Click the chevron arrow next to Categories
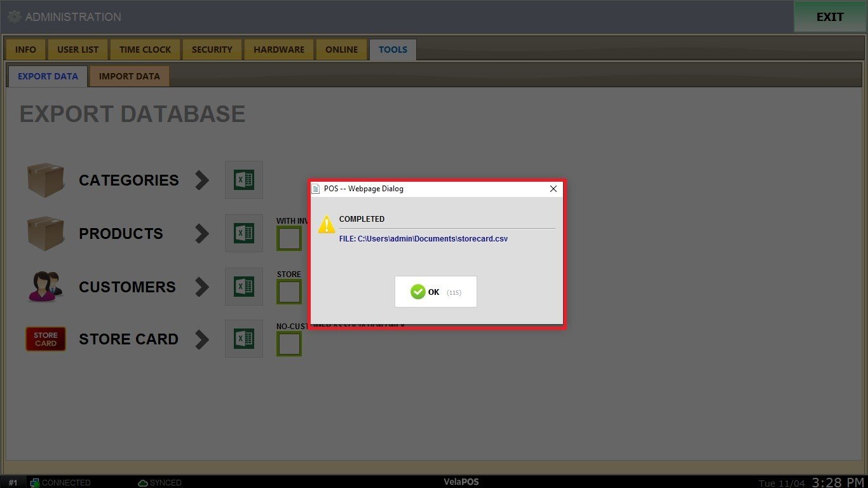The height and width of the screenshot is (488, 868). click(202, 180)
